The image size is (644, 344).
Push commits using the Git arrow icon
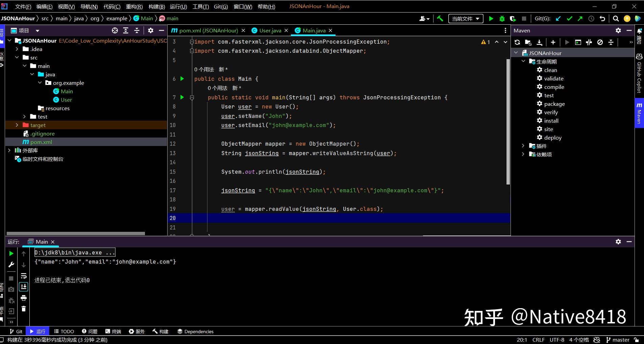[580, 19]
